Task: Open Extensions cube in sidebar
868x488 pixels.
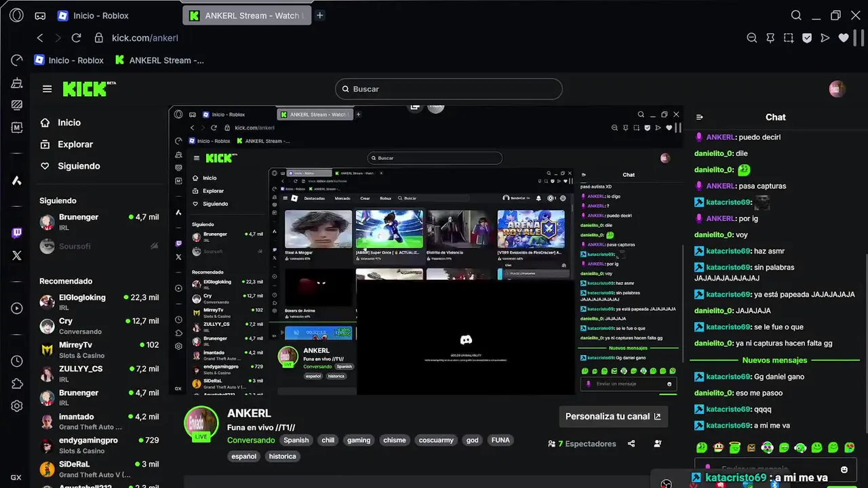Action: pos(17,384)
